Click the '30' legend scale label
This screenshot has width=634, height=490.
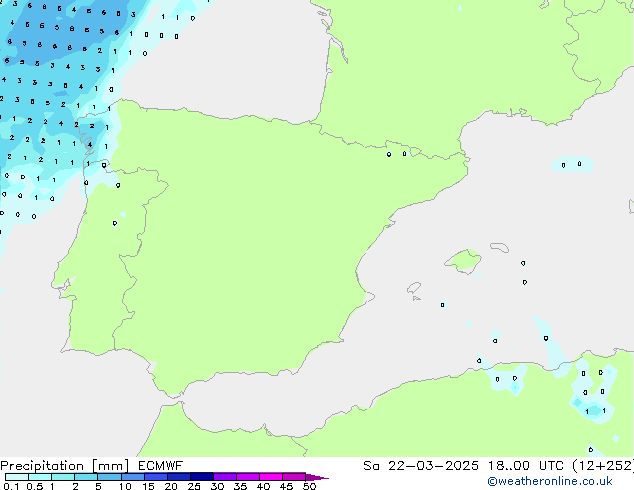(217, 486)
